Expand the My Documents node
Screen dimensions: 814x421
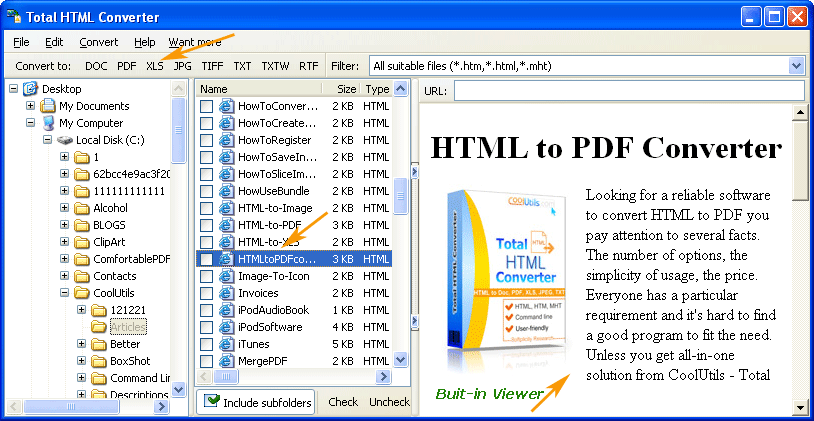pyautogui.click(x=31, y=105)
